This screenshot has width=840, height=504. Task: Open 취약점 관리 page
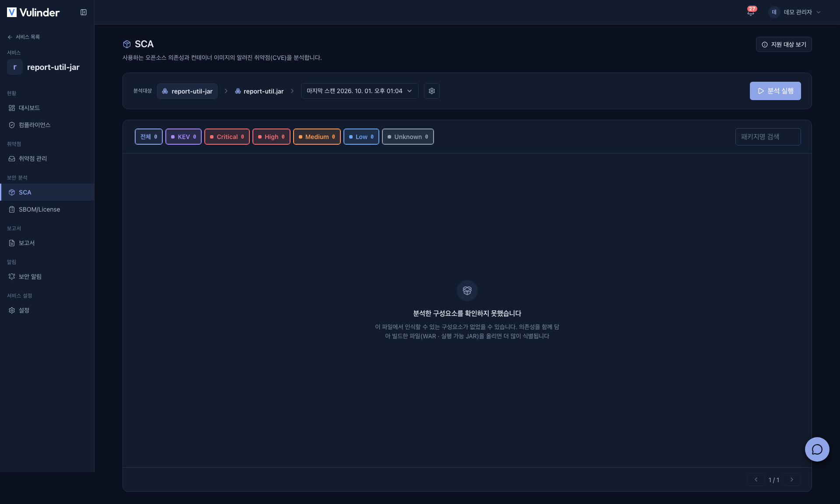pos(47,159)
